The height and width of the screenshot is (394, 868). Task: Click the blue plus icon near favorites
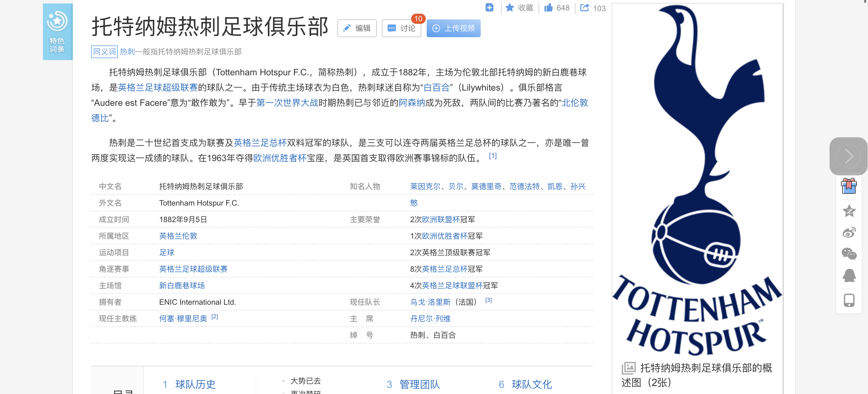489,7
